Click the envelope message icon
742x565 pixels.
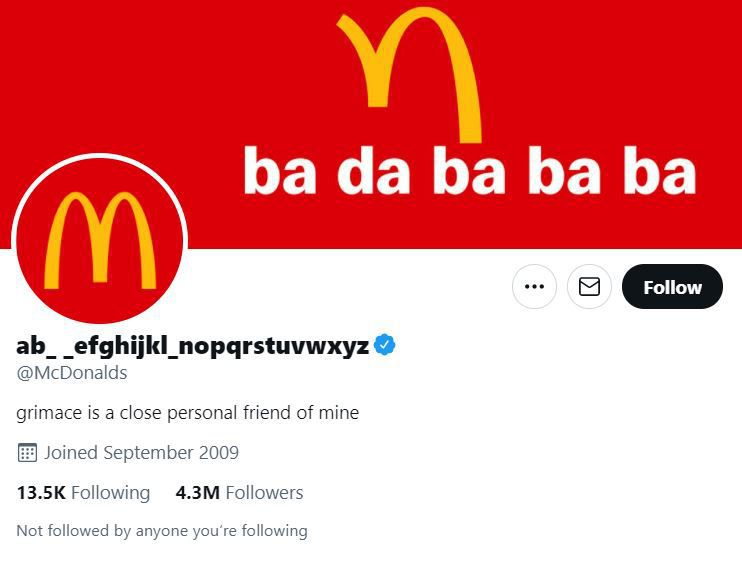(x=589, y=287)
